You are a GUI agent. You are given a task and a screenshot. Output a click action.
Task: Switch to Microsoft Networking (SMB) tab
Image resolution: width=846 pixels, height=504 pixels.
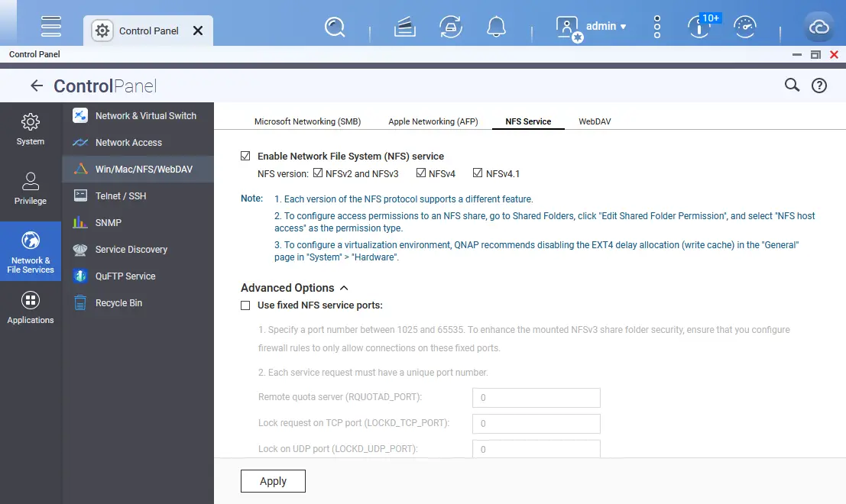tap(307, 121)
